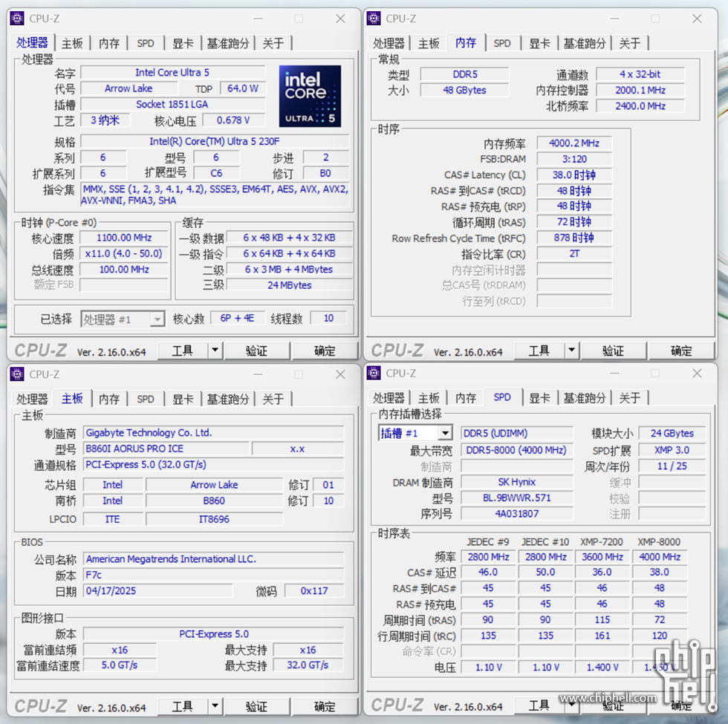Click 验证 button in the memory window

[x=614, y=350]
